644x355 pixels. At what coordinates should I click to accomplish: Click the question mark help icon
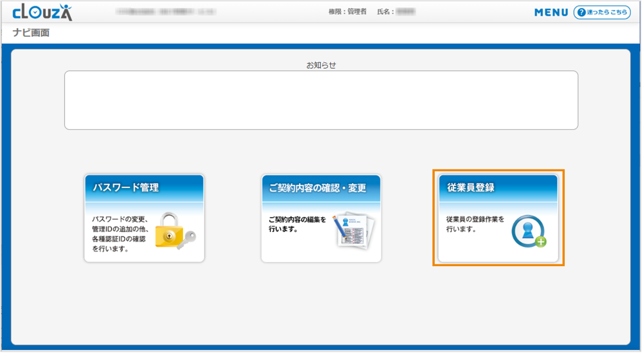tap(581, 12)
